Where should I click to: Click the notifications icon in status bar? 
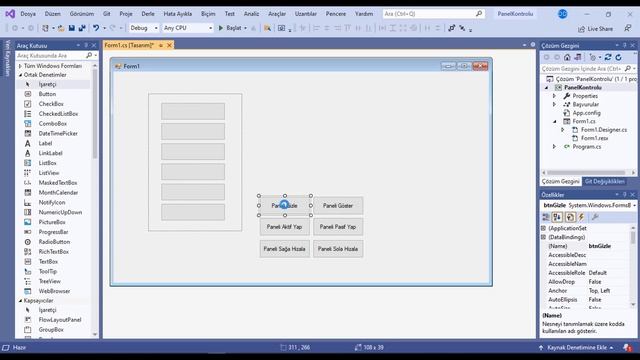[x=628, y=347]
